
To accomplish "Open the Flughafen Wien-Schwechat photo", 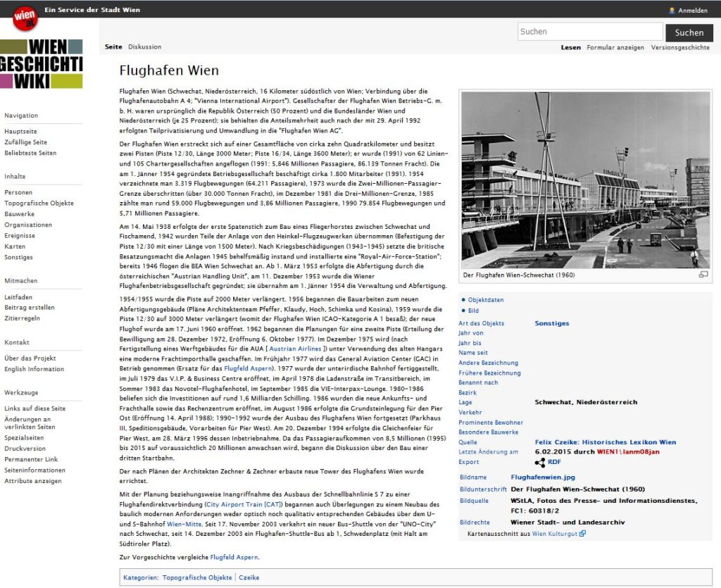I will [585, 180].
